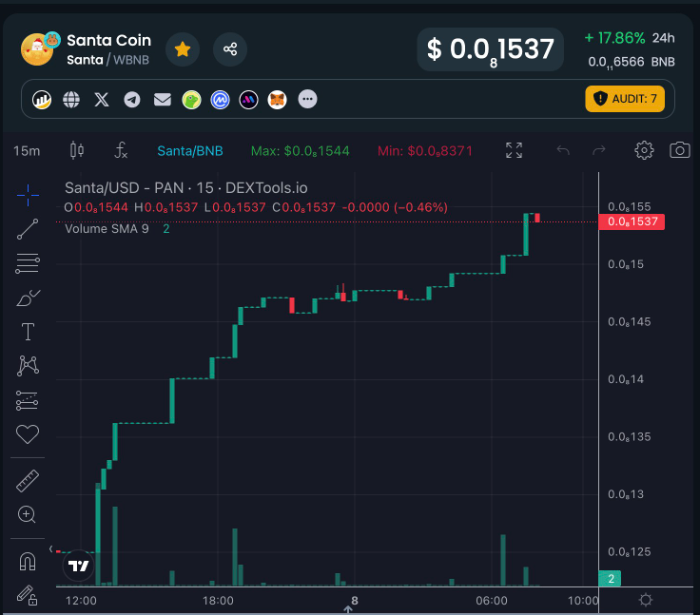Click the Volume SMA 9 indicator label
700x615 pixels.
107,229
